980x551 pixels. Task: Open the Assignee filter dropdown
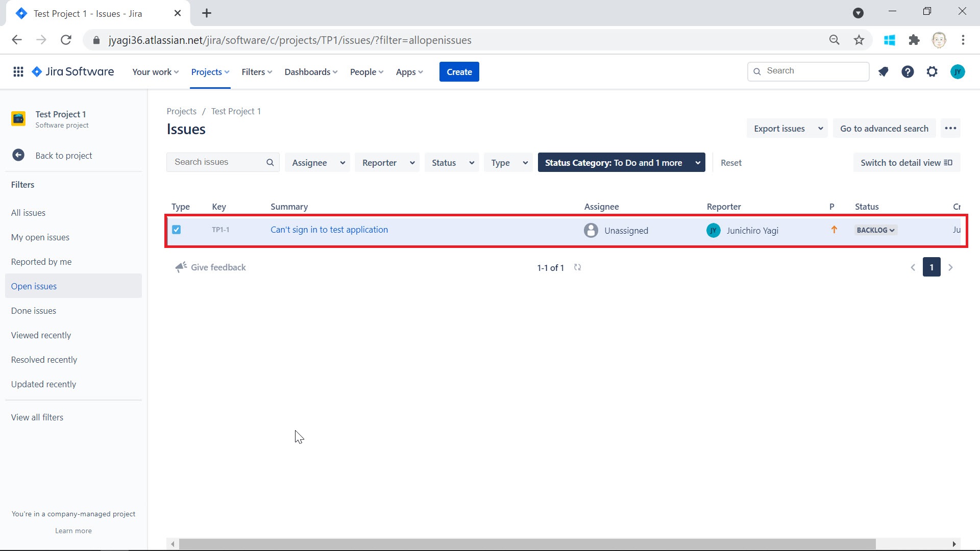[x=316, y=162]
